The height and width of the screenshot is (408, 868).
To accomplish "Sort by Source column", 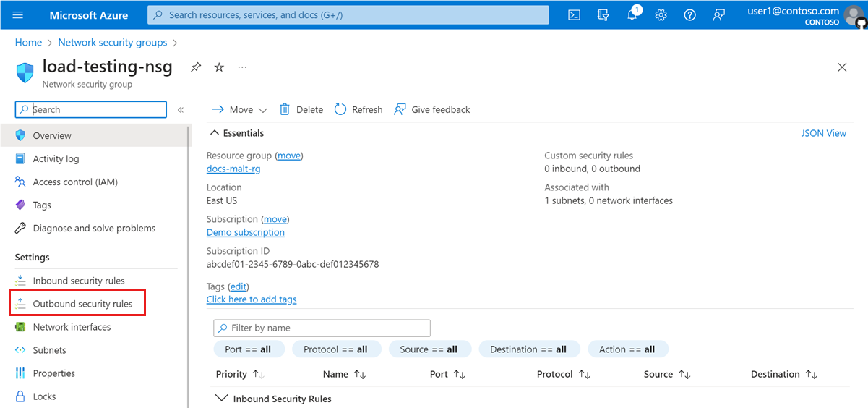I will pos(667,374).
